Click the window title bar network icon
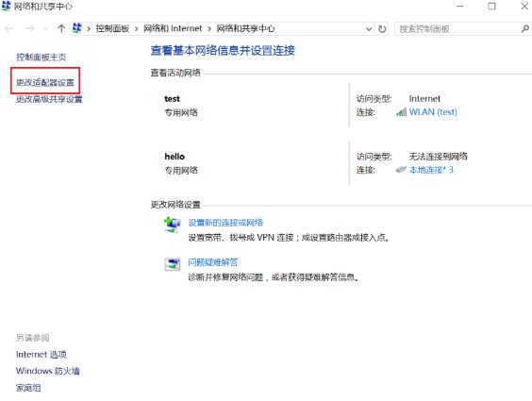The height and width of the screenshot is (401, 532). (x=6, y=6)
